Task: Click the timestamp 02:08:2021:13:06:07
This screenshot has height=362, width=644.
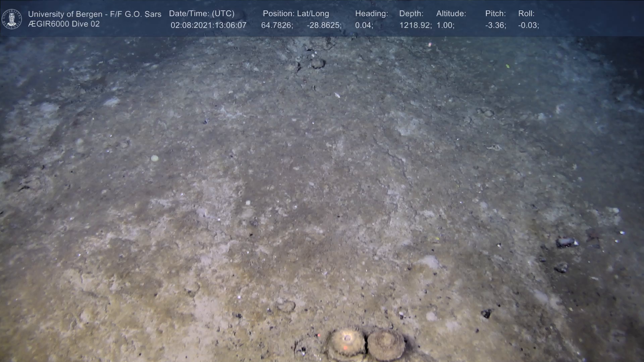Action: coord(208,25)
